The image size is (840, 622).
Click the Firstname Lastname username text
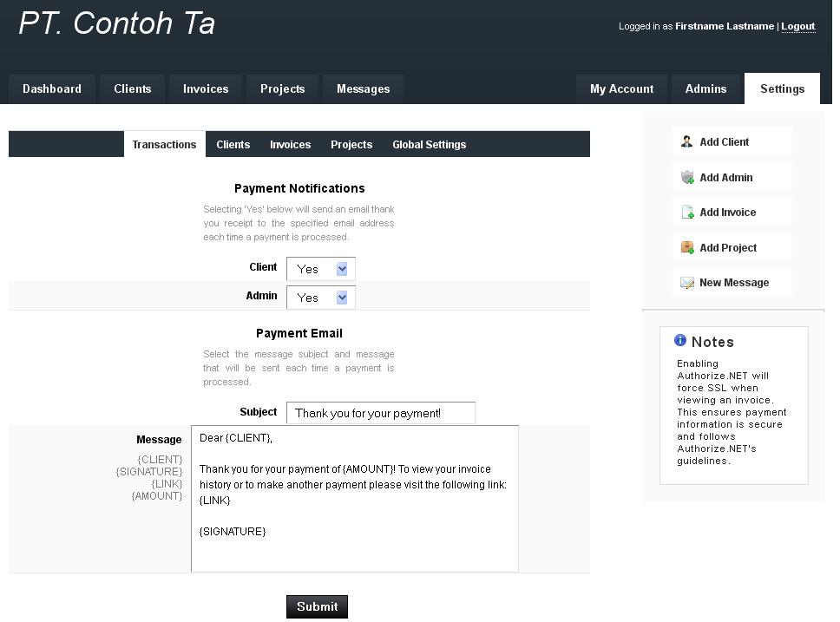725,26
